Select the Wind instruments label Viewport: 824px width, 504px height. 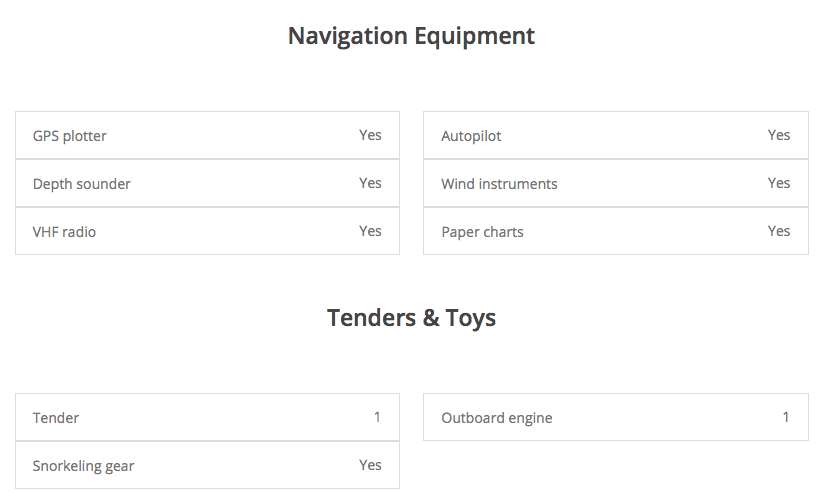(x=499, y=184)
